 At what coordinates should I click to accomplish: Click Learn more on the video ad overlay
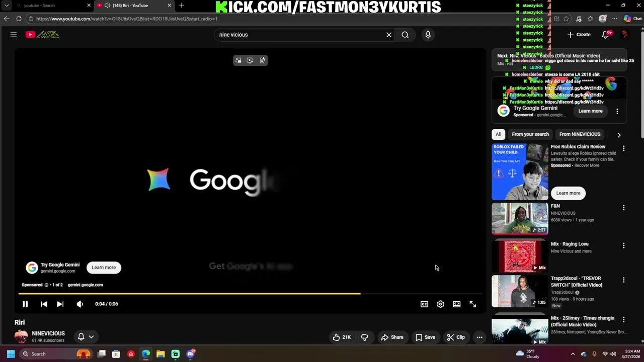click(x=104, y=267)
